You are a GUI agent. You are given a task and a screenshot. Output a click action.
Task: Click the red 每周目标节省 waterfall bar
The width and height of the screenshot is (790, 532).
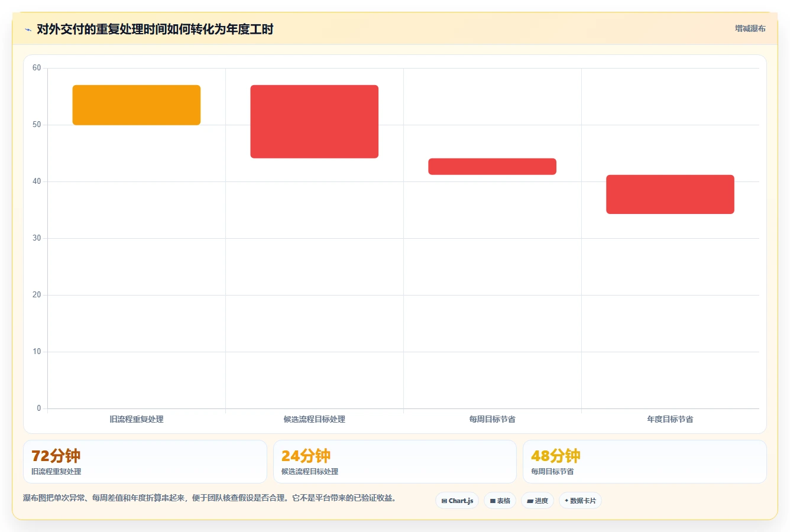[x=493, y=167]
